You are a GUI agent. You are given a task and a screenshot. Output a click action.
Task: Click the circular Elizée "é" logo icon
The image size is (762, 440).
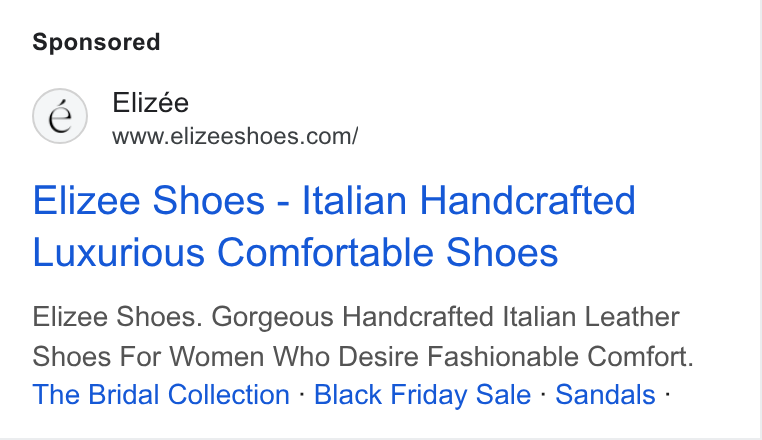(x=60, y=116)
